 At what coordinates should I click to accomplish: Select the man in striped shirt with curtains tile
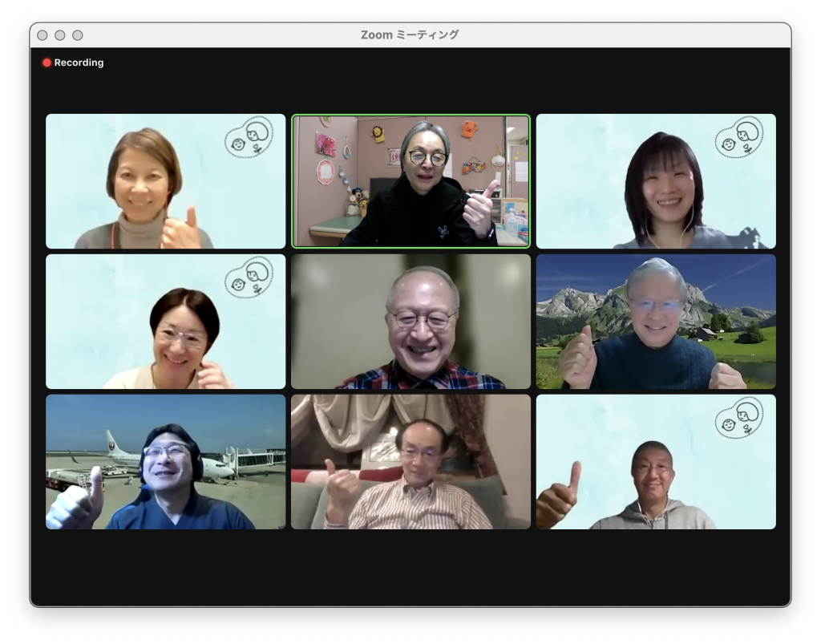410,462
